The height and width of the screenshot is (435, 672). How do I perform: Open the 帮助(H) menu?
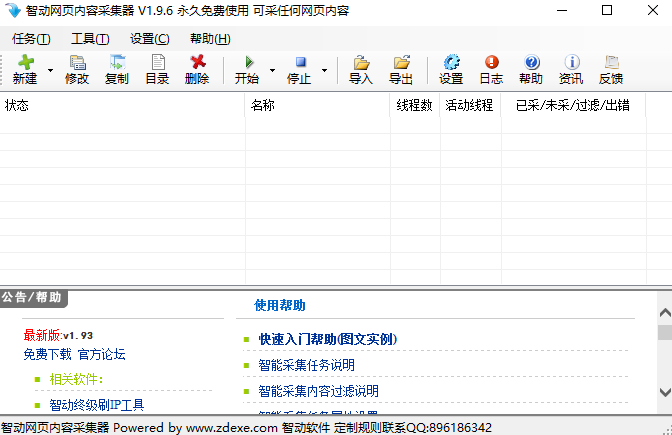[210, 39]
